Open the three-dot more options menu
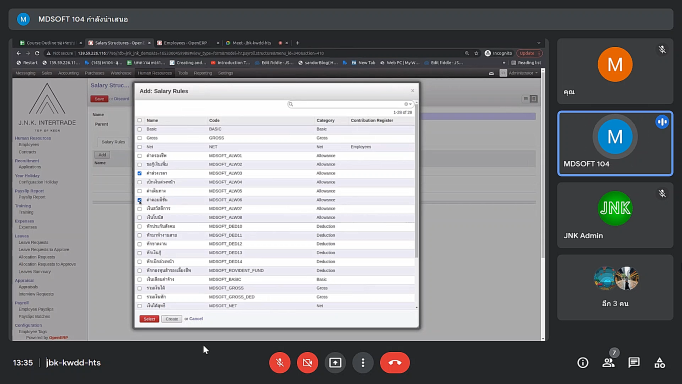 (363, 362)
